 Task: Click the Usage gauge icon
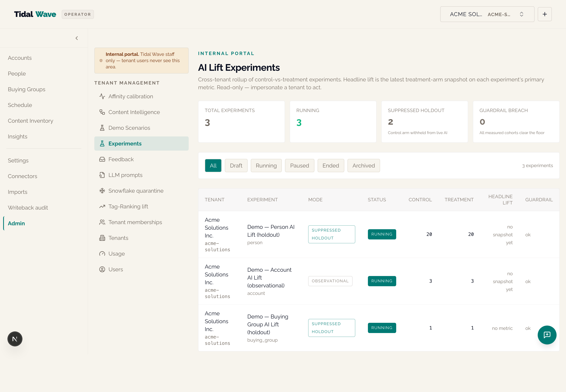(x=102, y=253)
